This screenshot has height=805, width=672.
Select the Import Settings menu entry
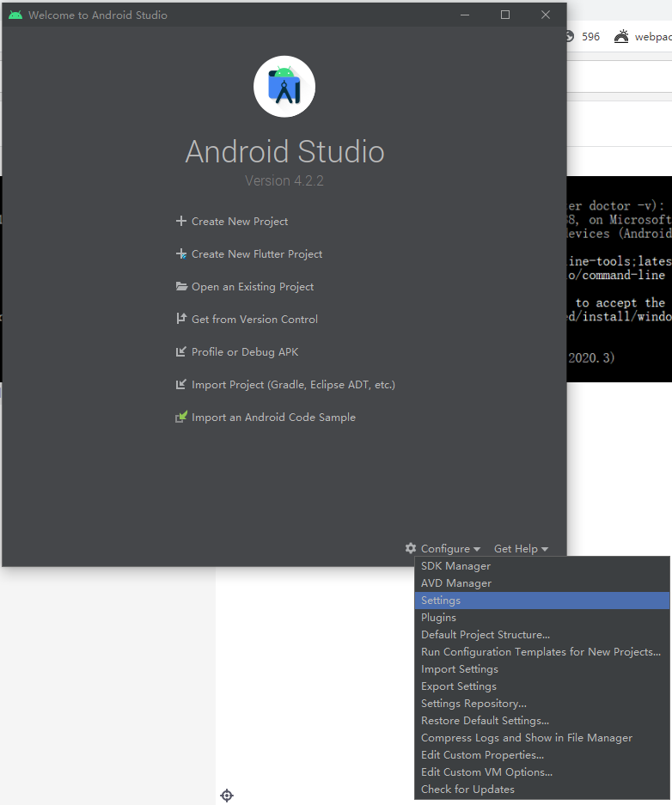(x=542, y=669)
